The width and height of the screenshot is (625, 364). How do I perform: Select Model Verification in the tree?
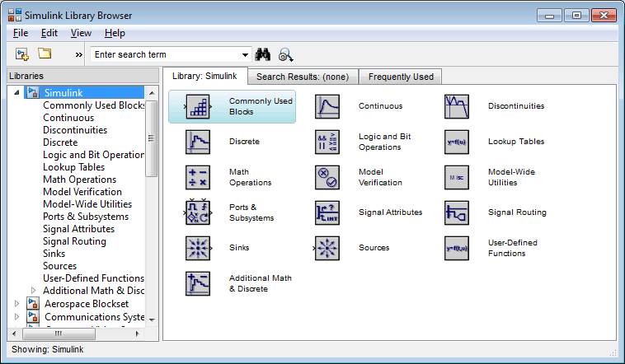tap(82, 192)
